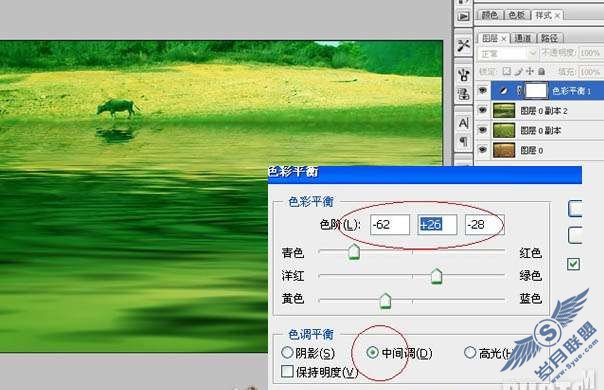This screenshot has width=604, height=390.
Task: Click the 黄色 label in dialog
Action: click(x=293, y=298)
